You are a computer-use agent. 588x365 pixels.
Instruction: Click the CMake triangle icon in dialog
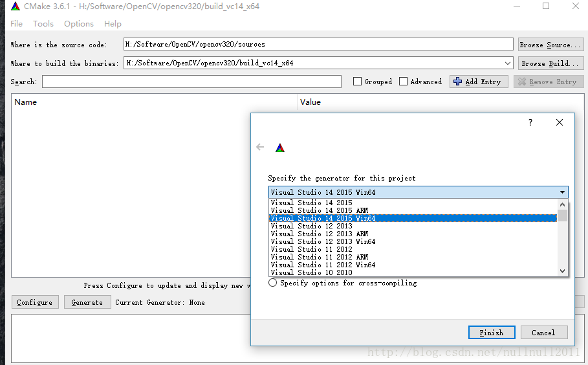[x=280, y=148]
